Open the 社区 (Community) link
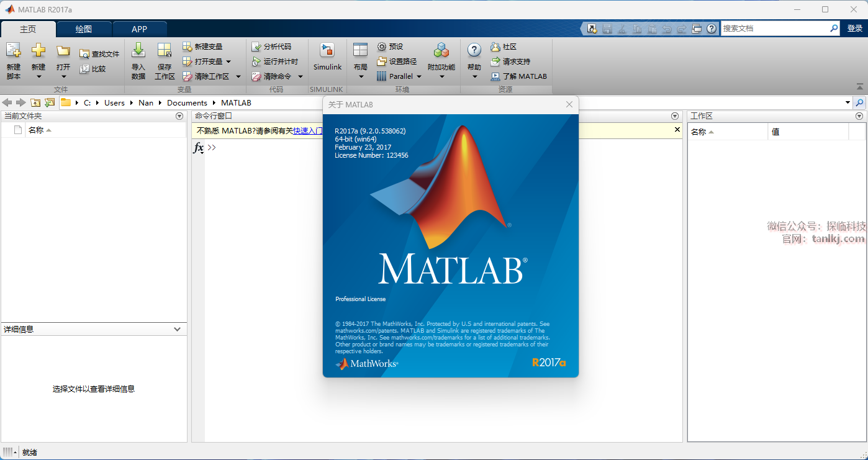The image size is (868, 460). click(x=504, y=47)
